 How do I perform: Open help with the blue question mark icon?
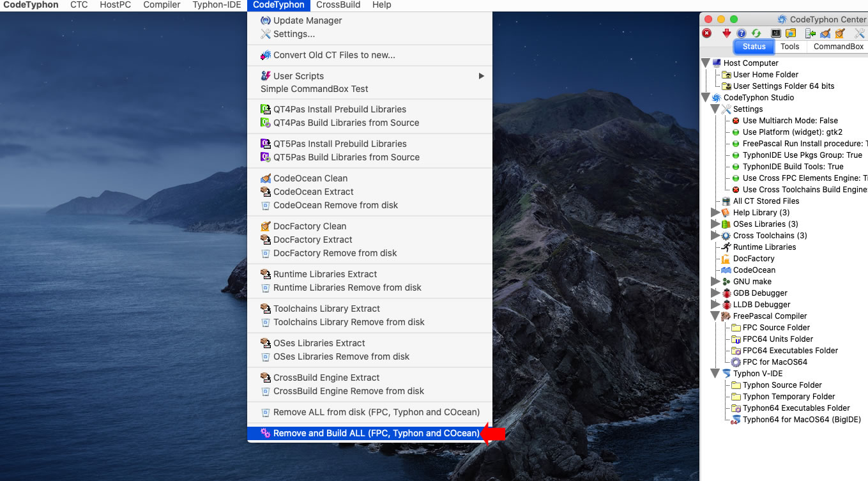point(742,33)
